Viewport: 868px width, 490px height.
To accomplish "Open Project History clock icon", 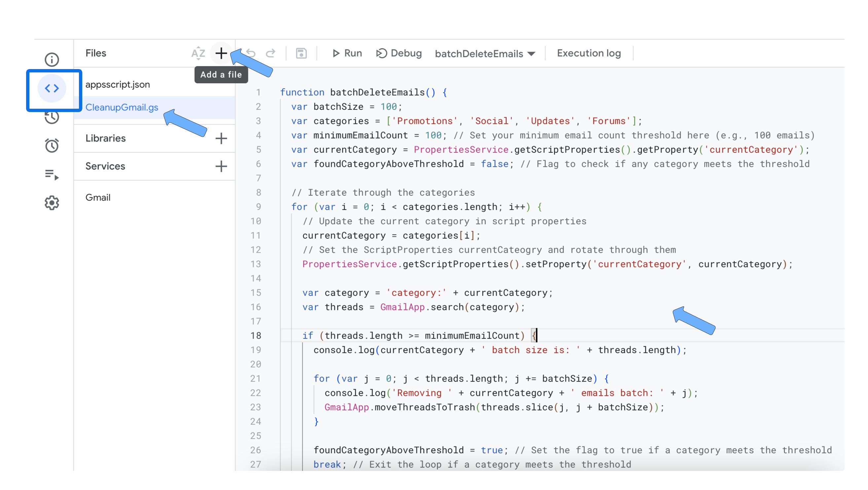I will coord(52,118).
